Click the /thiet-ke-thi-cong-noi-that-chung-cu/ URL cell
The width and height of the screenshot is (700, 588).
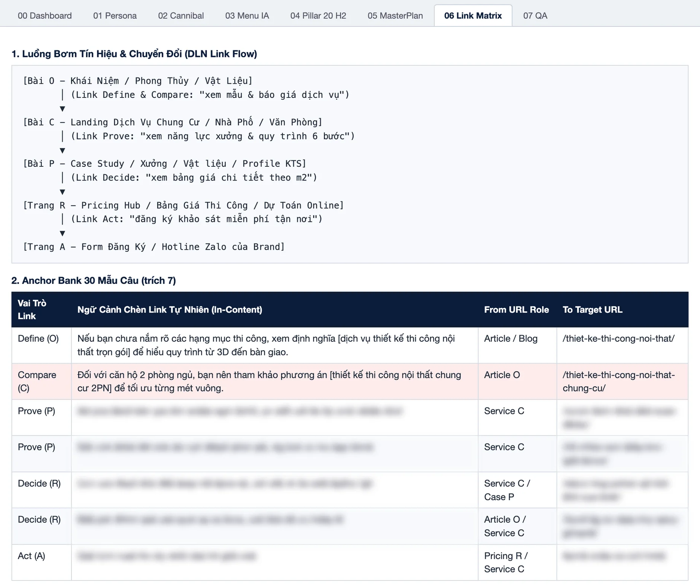[622, 381]
